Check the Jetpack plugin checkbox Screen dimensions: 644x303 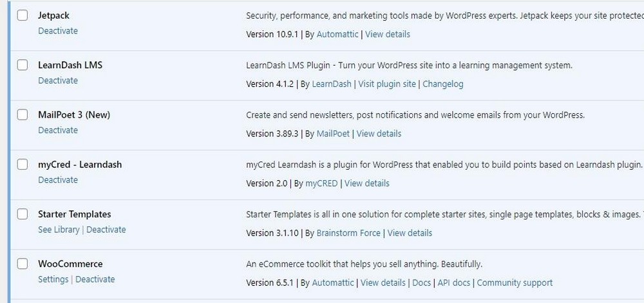(23, 15)
